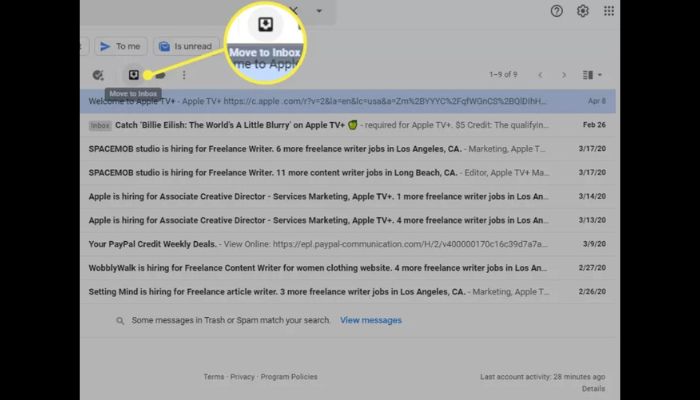
Task: Open the Privacy link
Action: point(242,377)
